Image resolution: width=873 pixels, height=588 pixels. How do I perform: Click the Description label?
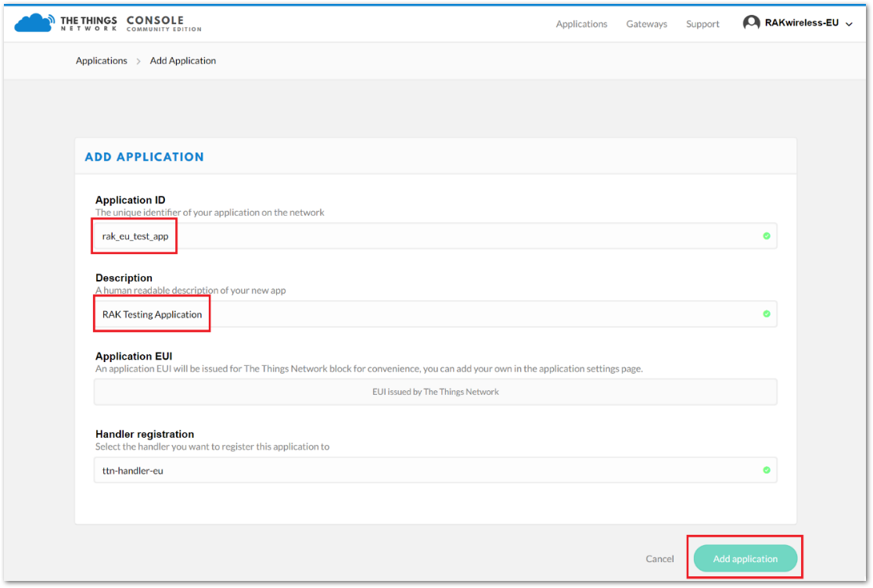tap(124, 278)
